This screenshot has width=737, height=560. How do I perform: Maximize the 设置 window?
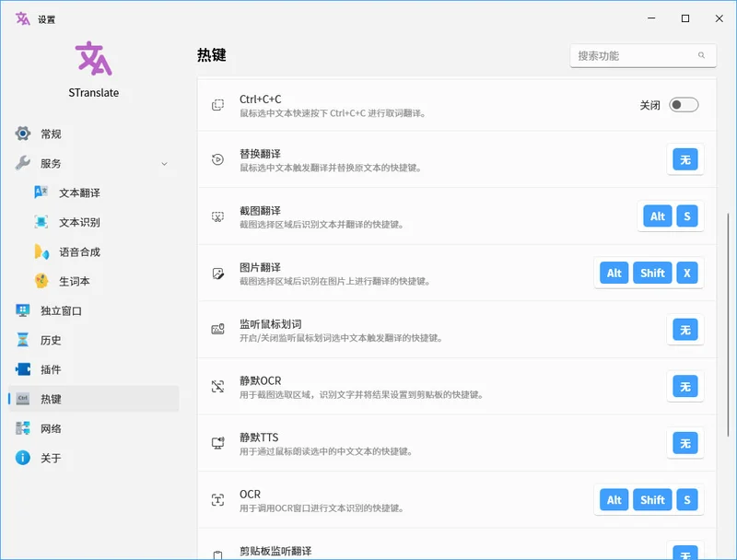685,18
